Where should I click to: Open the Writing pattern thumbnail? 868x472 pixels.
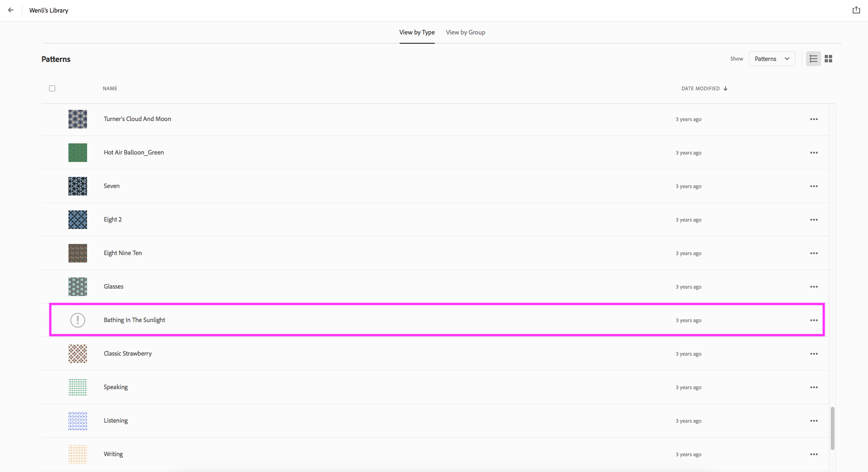point(78,454)
